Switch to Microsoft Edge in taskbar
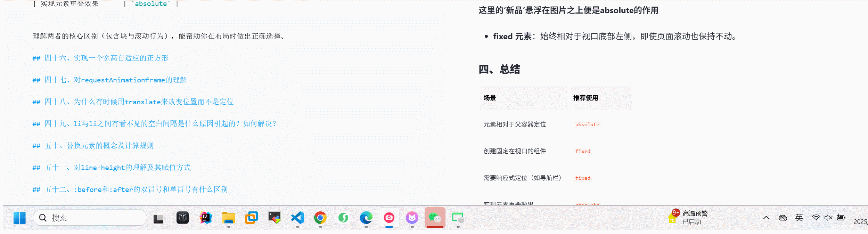This screenshot has width=868, height=234. 366,218
